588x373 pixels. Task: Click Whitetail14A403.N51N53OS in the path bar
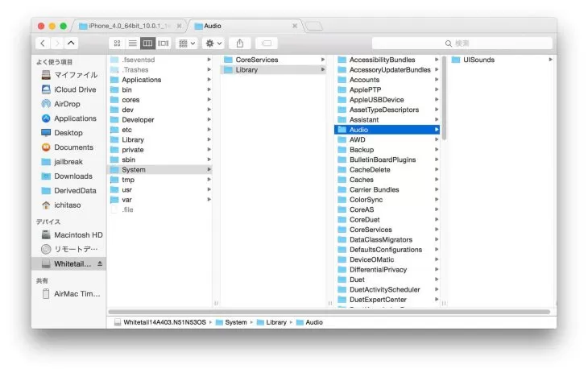(160, 322)
